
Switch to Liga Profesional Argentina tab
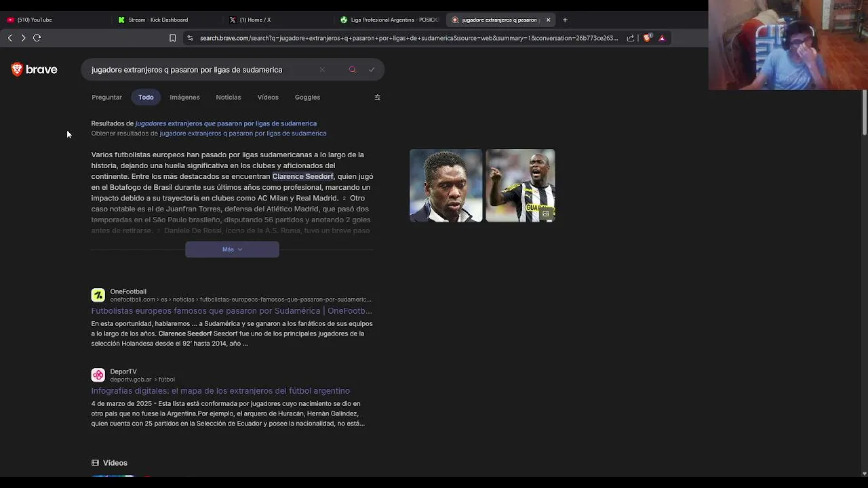pyautogui.click(x=391, y=20)
